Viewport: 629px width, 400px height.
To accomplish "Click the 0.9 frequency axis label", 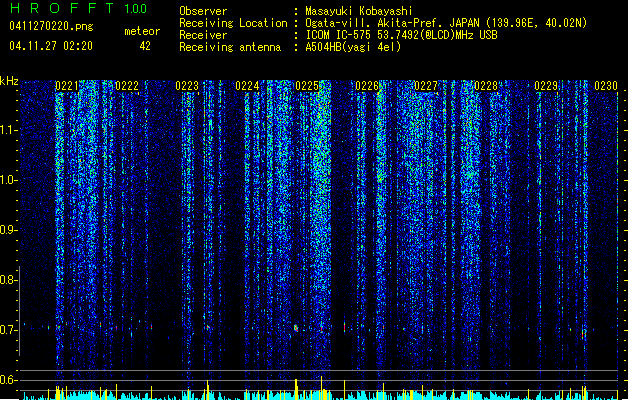I will click(x=8, y=230).
